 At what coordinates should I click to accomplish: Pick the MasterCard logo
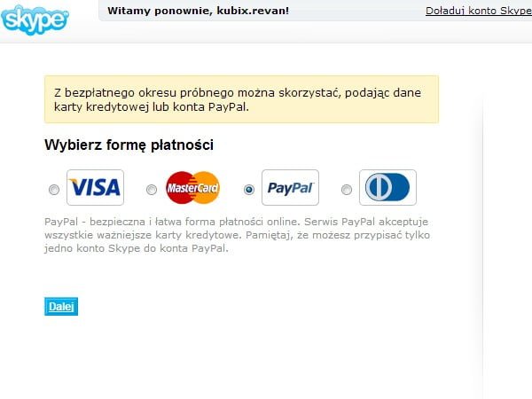[x=192, y=188]
